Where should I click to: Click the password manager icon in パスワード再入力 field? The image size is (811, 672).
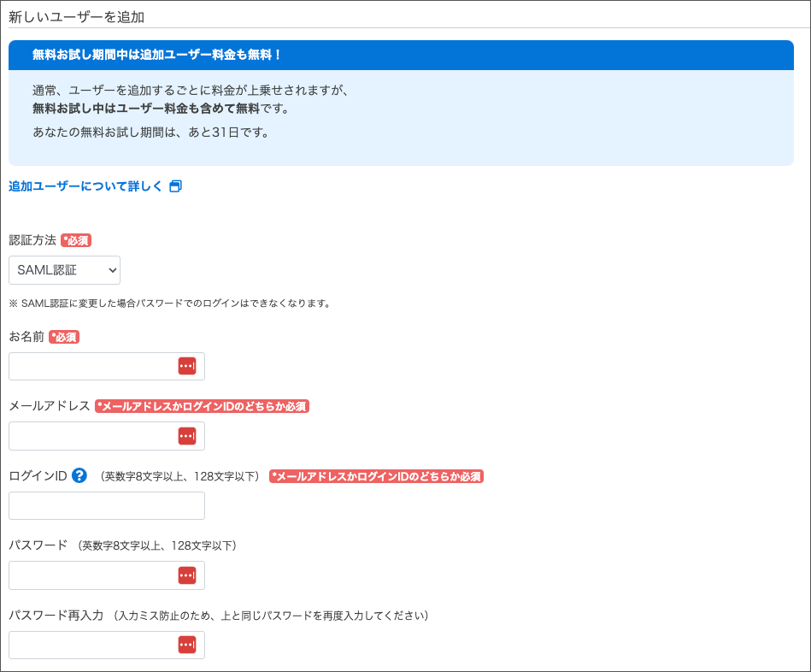click(187, 645)
